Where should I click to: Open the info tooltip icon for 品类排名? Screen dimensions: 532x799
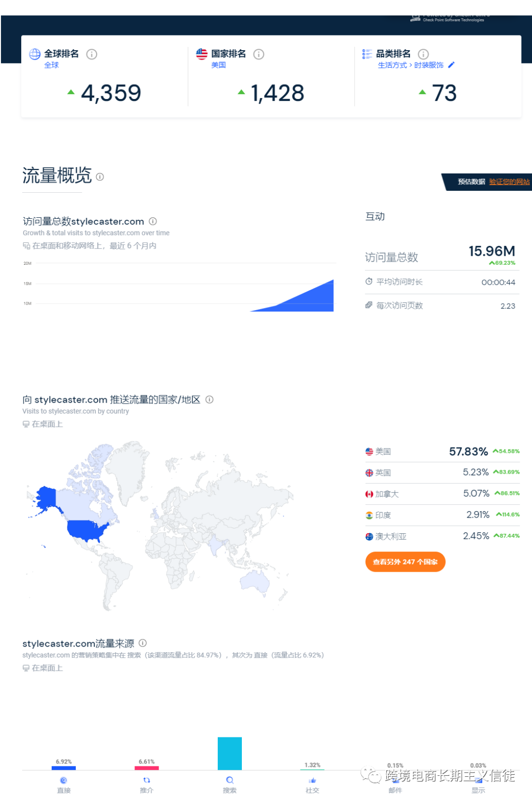(x=423, y=54)
